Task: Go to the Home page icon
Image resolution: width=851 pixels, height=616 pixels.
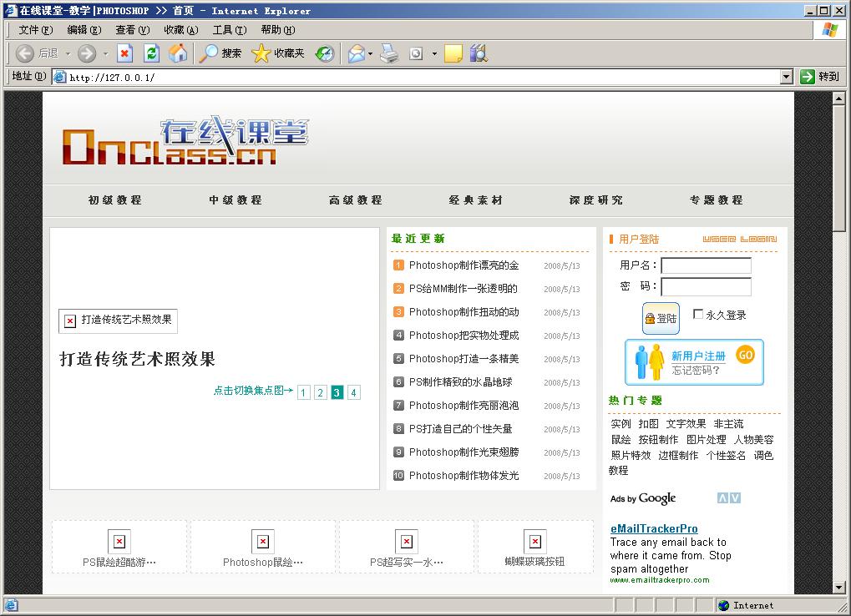Action: point(178,53)
